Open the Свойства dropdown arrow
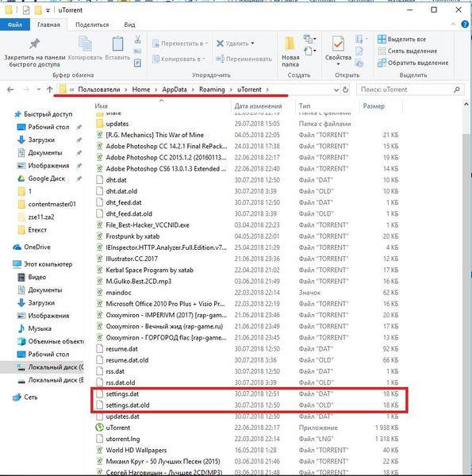 tap(338, 64)
